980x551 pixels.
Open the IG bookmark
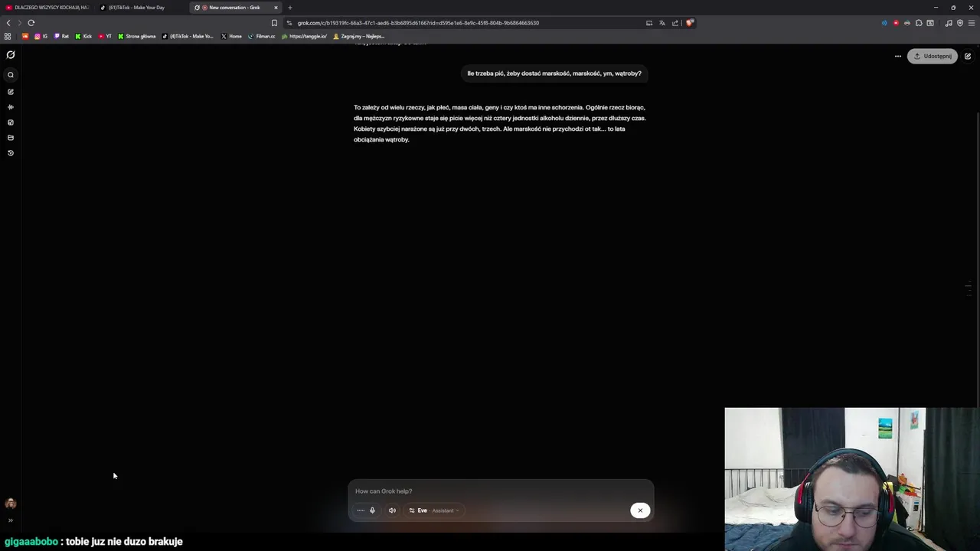pyautogui.click(x=41, y=36)
